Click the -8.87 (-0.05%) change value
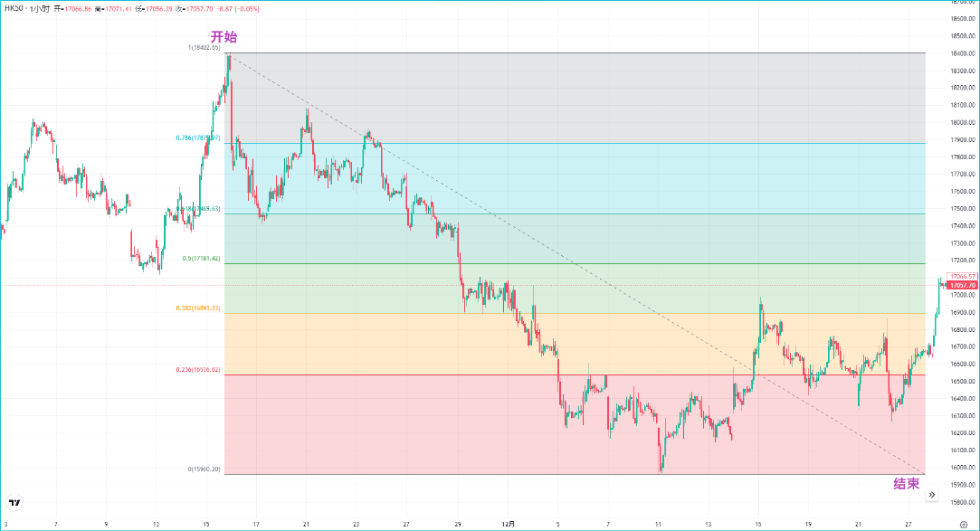This screenshot has height=531, width=980. (x=238, y=9)
